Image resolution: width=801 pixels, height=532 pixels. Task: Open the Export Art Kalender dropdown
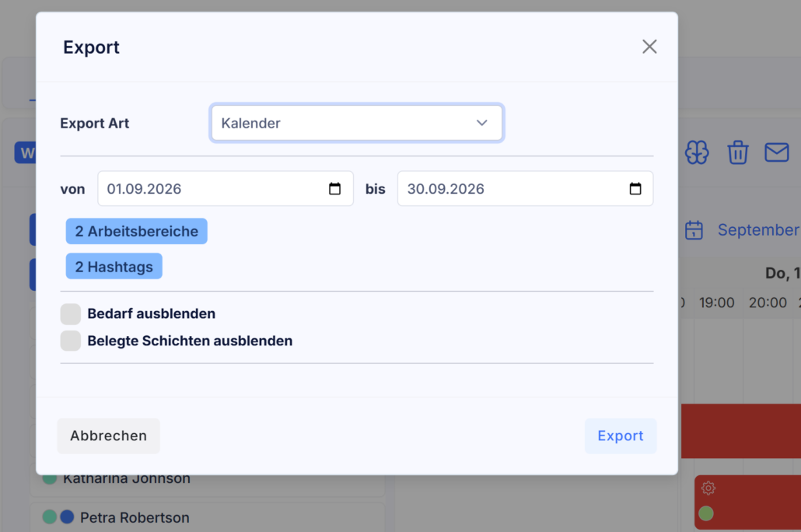click(x=357, y=123)
